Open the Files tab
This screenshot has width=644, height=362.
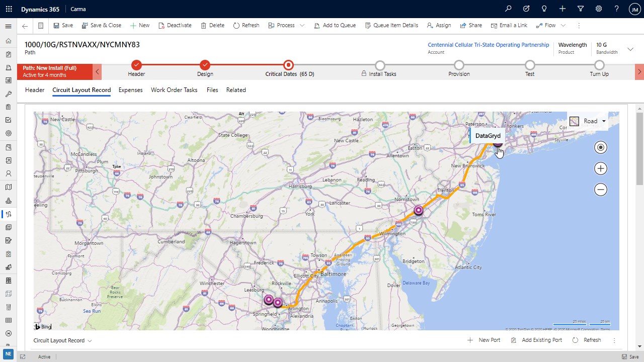point(212,90)
